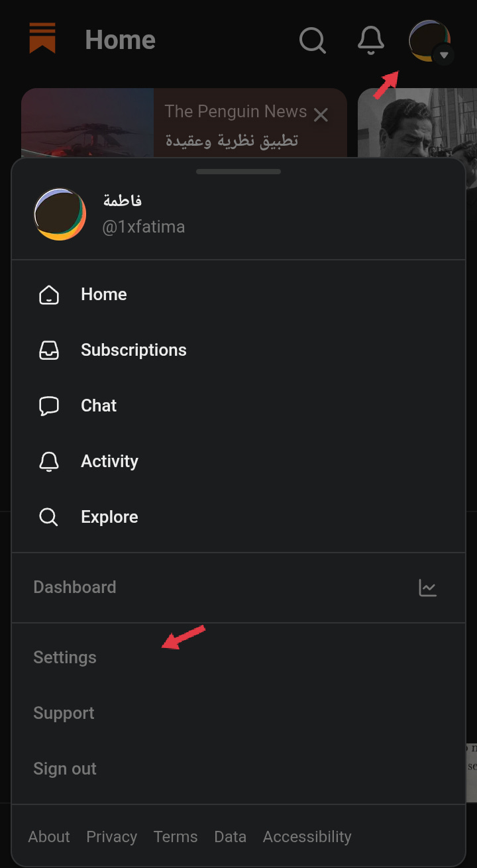
Task: Expand the profile avatar dropdown arrow
Action: click(x=445, y=55)
